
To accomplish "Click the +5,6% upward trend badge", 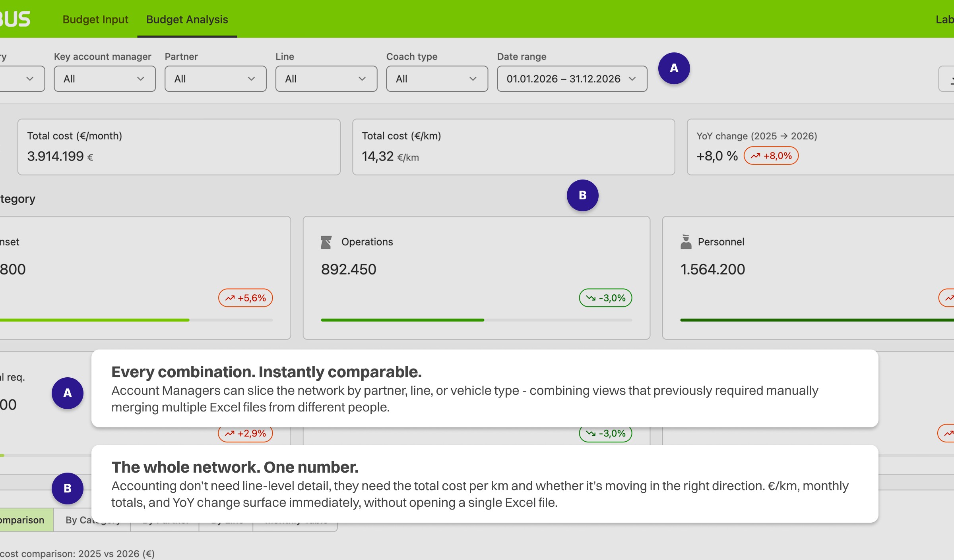I will pyautogui.click(x=245, y=298).
